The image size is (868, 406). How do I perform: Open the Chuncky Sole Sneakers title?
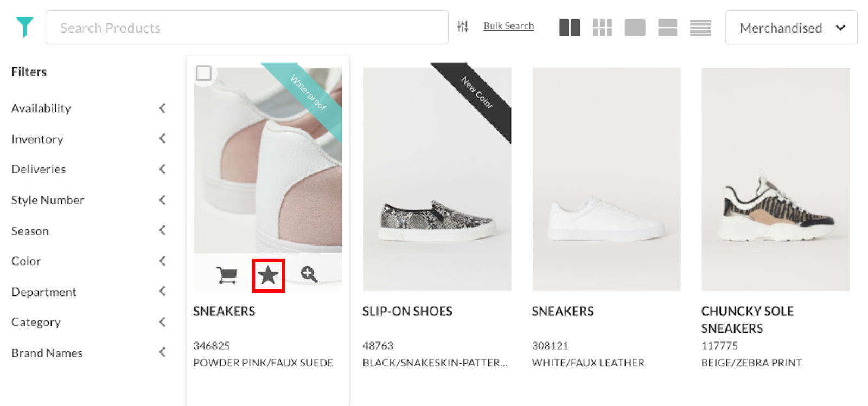click(x=747, y=319)
